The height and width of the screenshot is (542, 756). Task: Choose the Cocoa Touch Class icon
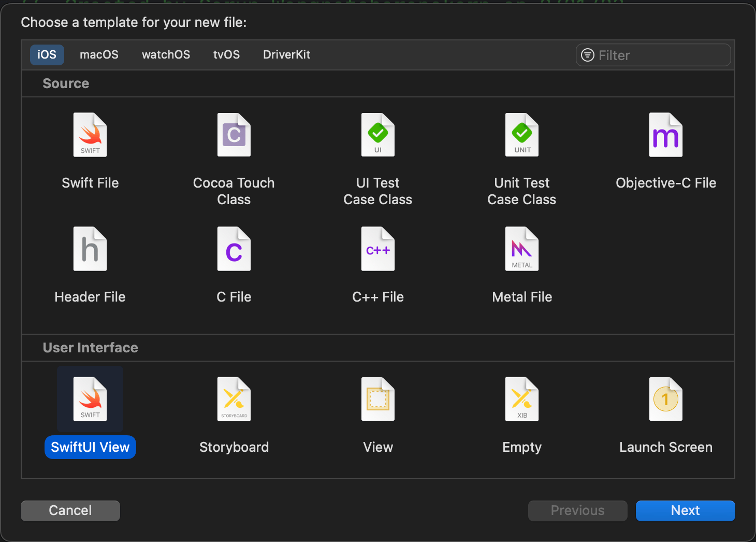(x=234, y=135)
